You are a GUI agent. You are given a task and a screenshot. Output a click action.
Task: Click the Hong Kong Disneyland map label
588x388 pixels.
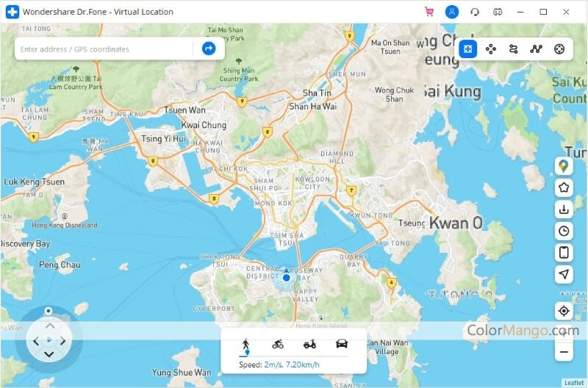coord(65,226)
